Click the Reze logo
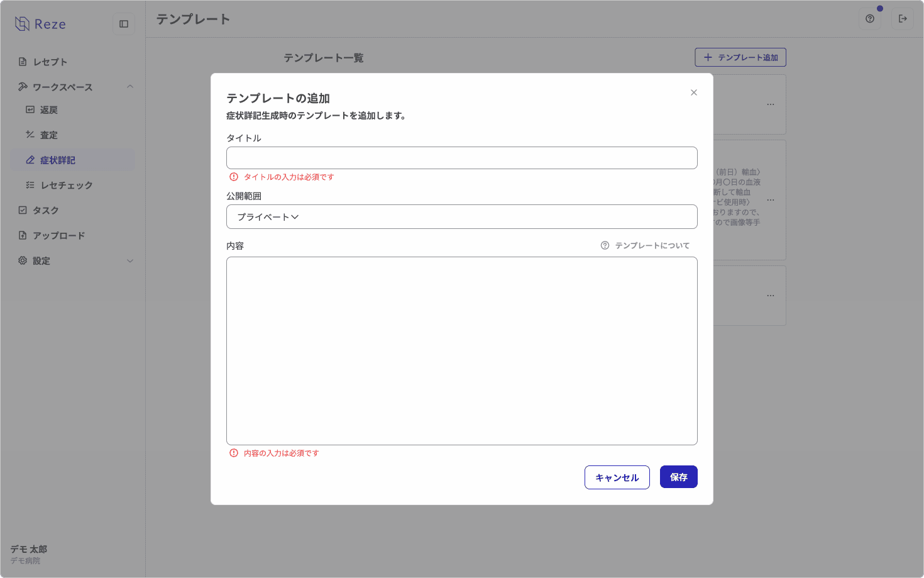 click(39, 23)
